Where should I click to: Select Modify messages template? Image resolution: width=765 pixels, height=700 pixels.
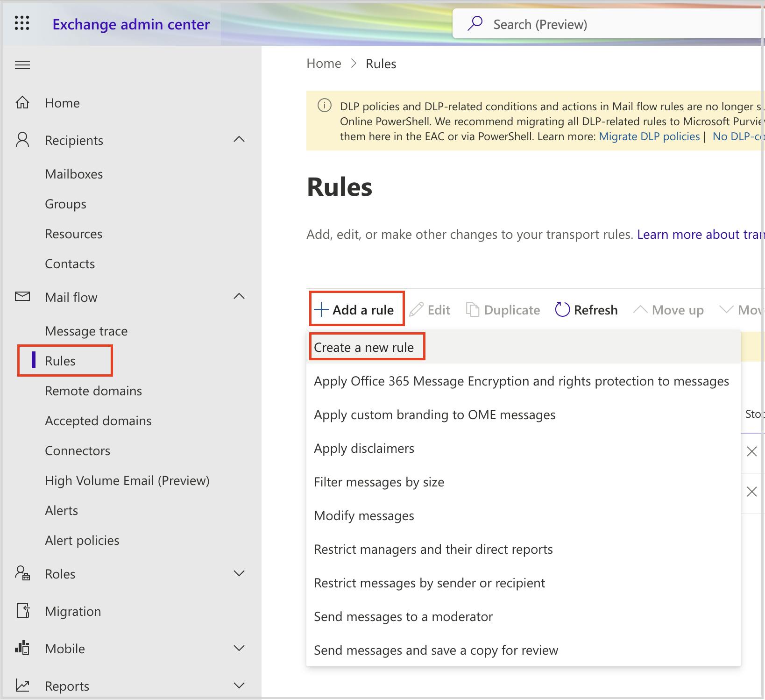pos(523,515)
